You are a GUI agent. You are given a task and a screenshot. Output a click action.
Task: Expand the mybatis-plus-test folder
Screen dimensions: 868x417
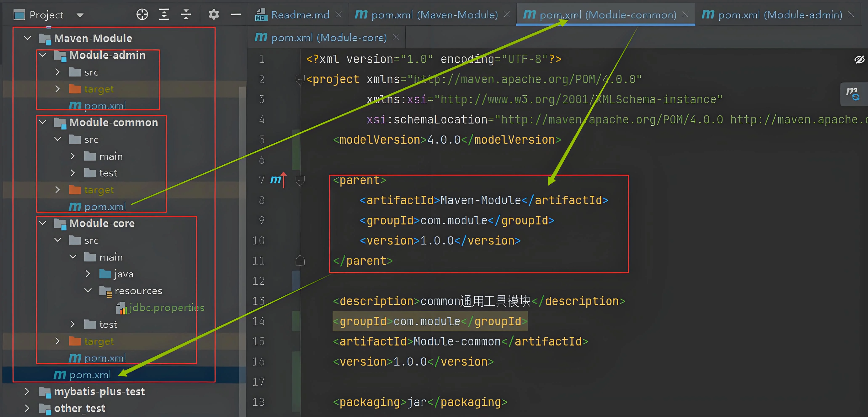pos(27,391)
